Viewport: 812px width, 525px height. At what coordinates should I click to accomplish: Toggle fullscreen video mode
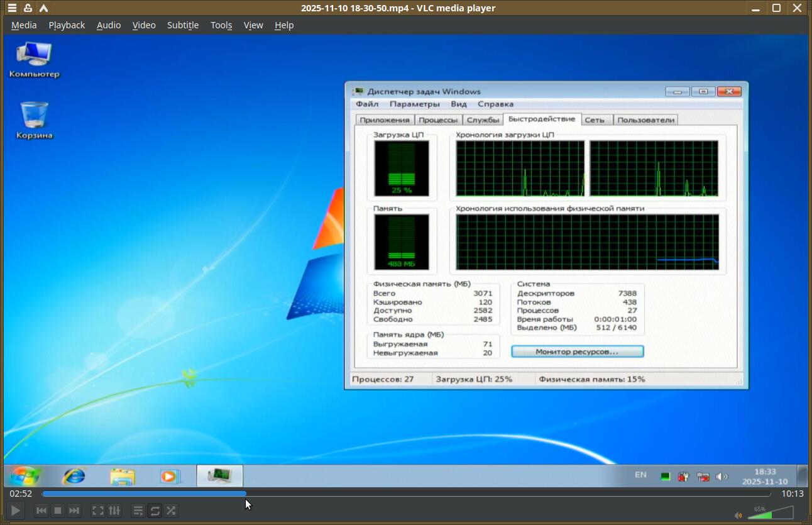click(98, 511)
